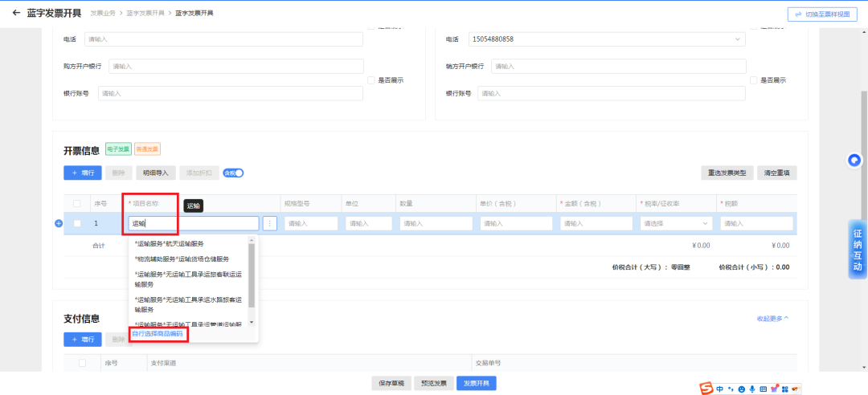The height and width of the screenshot is (395, 868).
Task: Click 预览发票 button
Action: (434, 384)
